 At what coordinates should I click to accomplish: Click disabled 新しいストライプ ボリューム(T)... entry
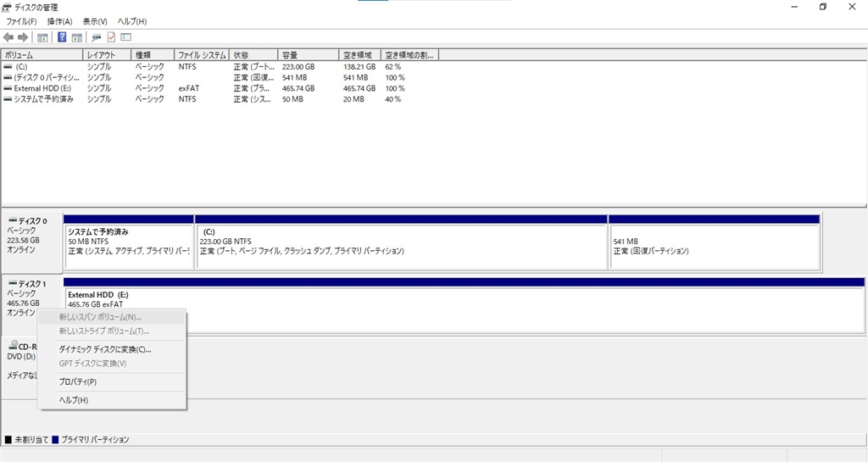point(112,331)
